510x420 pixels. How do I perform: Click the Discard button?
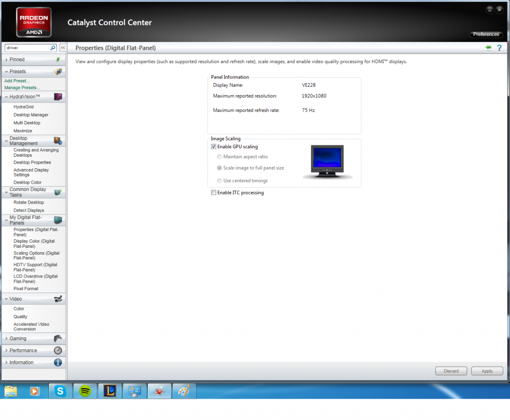pyautogui.click(x=451, y=371)
